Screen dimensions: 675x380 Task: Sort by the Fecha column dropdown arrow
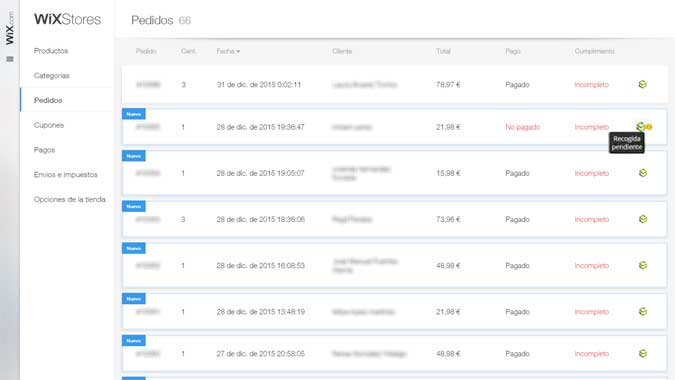point(238,52)
